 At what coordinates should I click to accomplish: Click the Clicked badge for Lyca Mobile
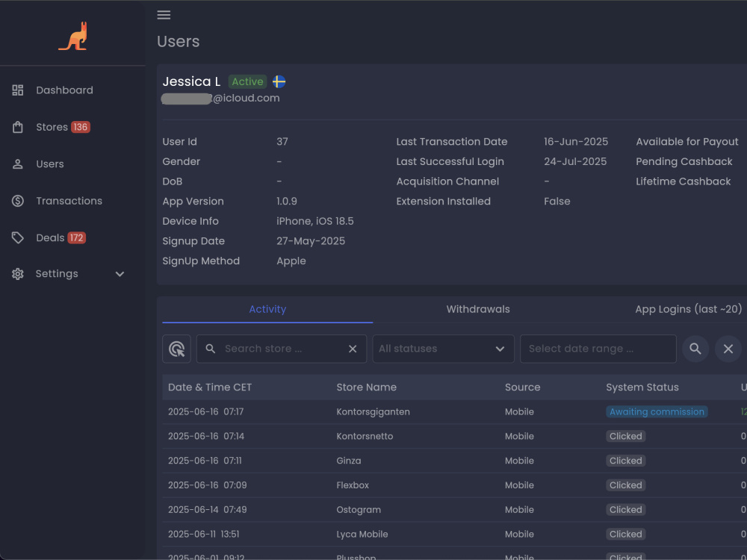pyautogui.click(x=625, y=535)
